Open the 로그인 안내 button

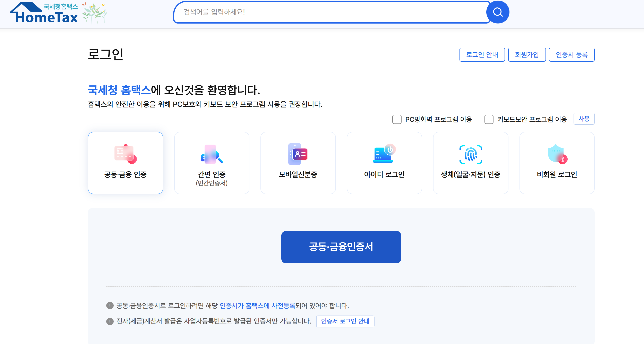click(x=482, y=54)
